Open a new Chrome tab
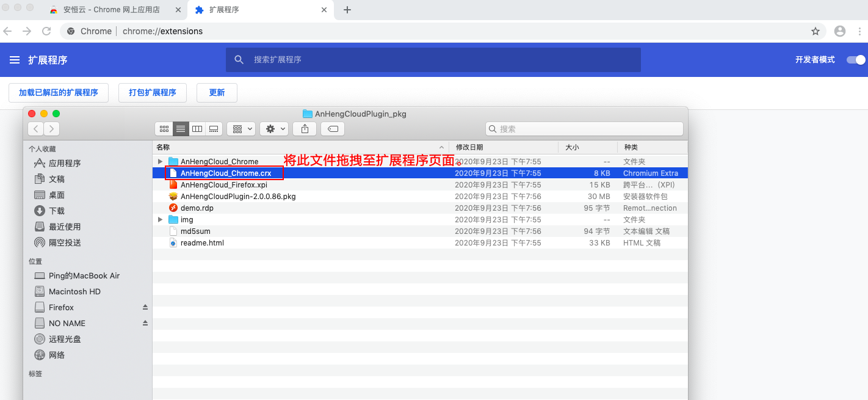This screenshot has width=868, height=400. pos(347,10)
